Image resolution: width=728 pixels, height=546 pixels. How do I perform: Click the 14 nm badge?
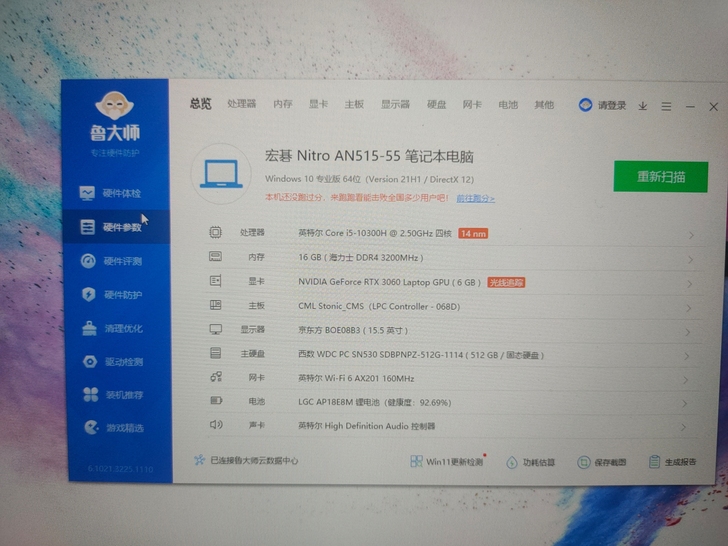coord(473,234)
